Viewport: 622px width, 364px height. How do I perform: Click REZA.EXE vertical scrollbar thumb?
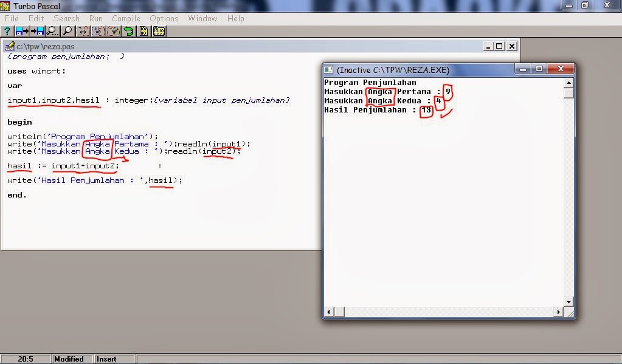(568, 93)
